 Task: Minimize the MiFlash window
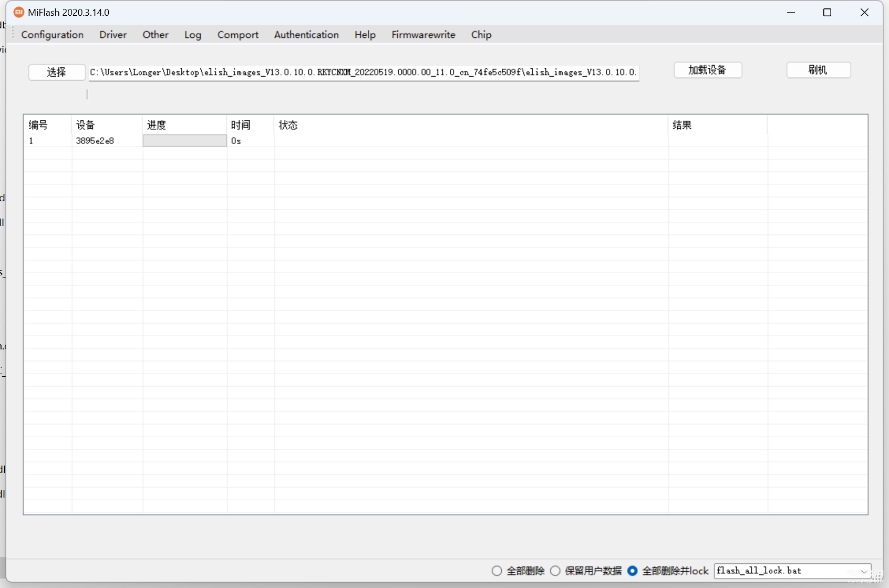[x=791, y=12]
